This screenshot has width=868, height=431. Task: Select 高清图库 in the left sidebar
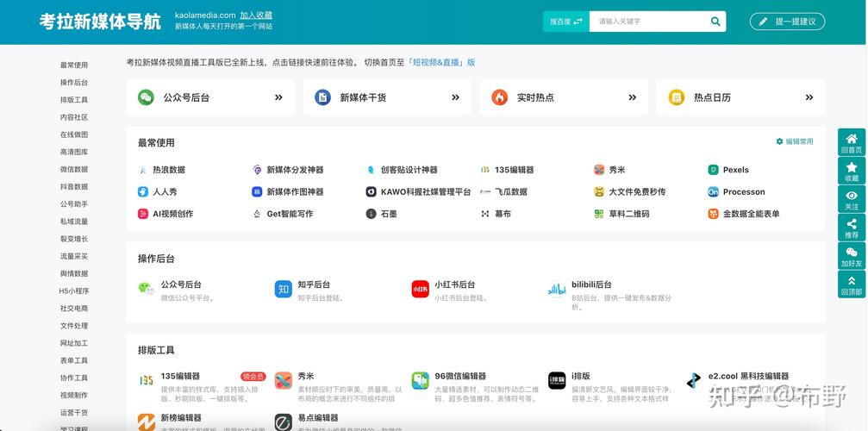point(74,152)
